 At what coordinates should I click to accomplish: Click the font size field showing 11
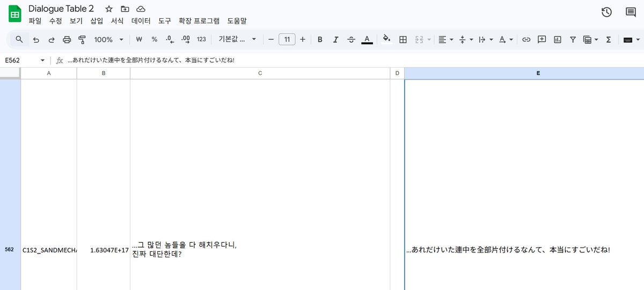pos(287,39)
